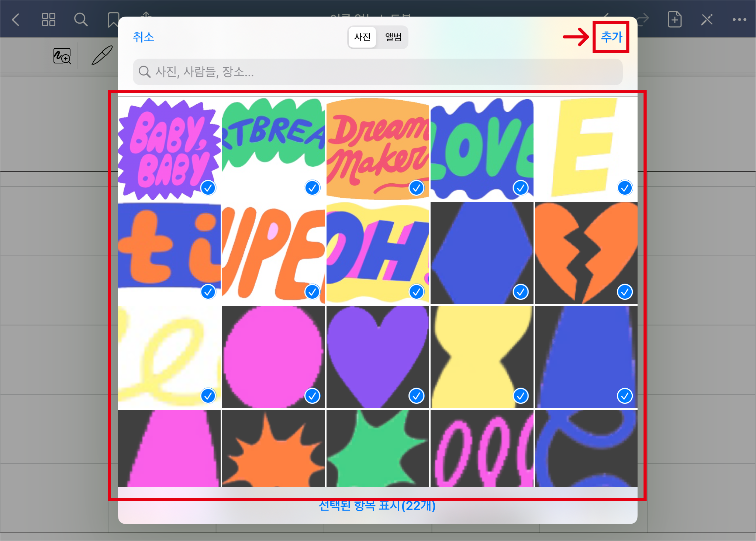
Task: Uncheck the Dream Maker sticker photo
Action: [x=416, y=188]
